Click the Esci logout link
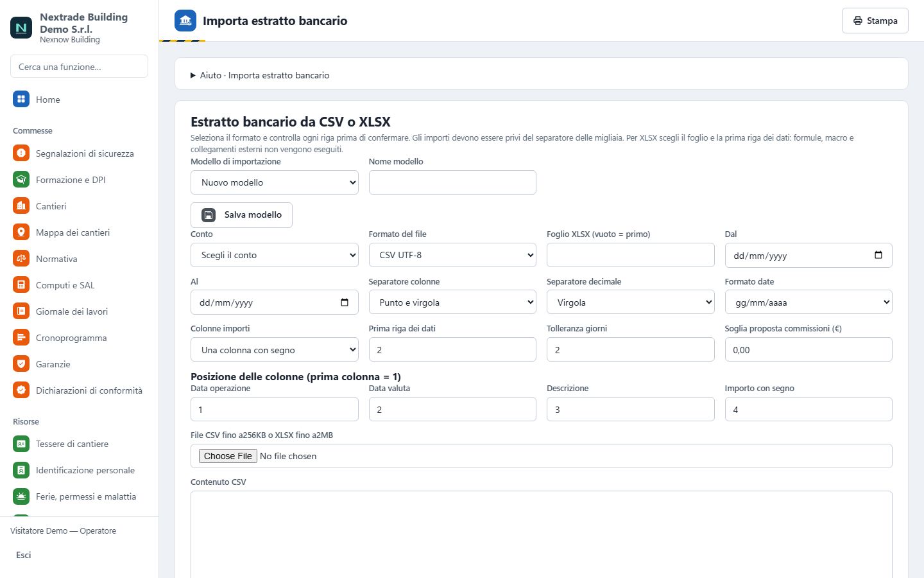Viewport: 924px width, 578px height. pyautogui.click(x=24, y=555)
